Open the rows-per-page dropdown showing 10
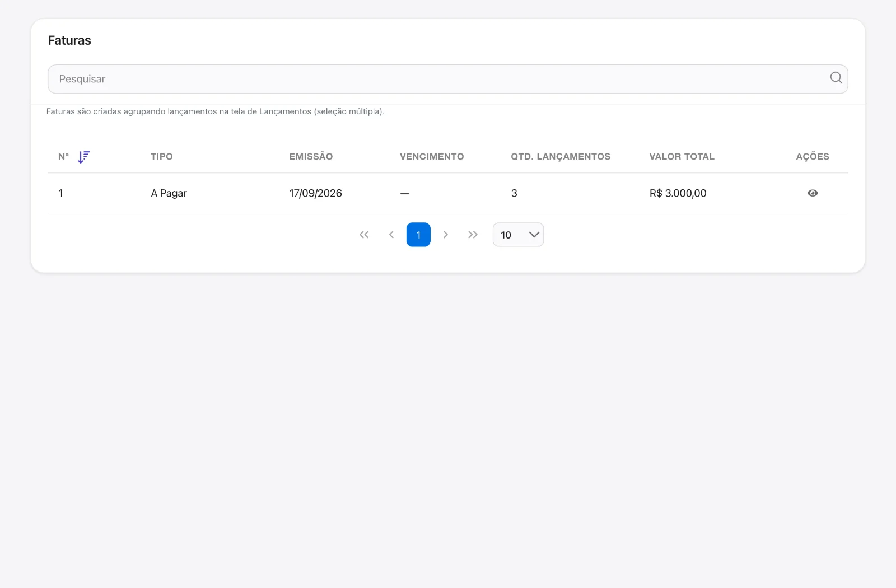This screenshot has height=588, width=896. (518, 235)
